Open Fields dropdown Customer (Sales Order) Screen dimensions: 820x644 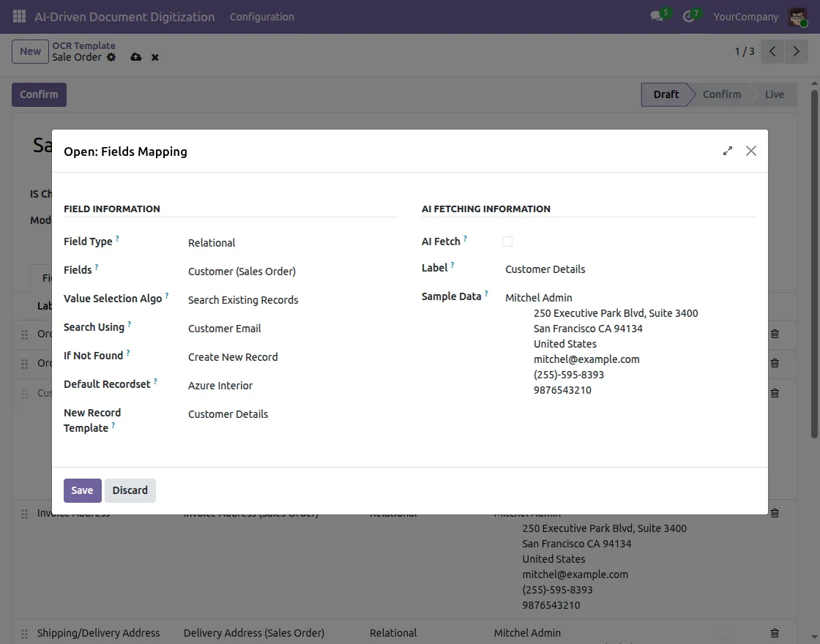click(293, 272)
